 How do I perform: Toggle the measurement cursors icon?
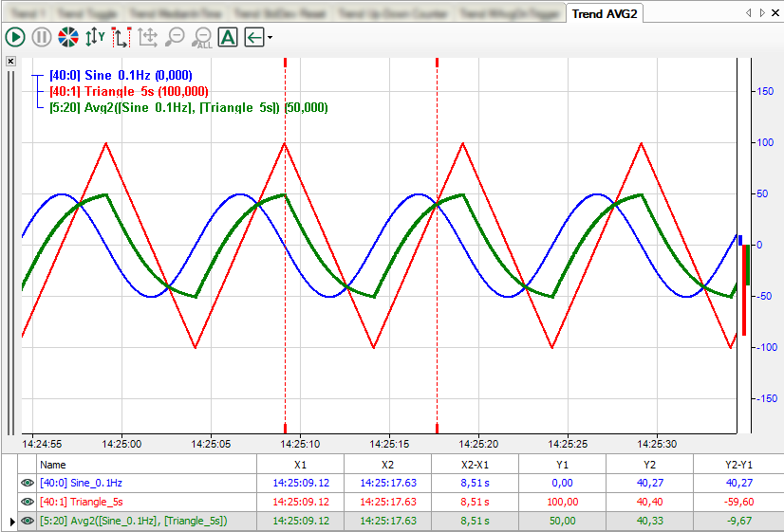[x=121, y=37]
